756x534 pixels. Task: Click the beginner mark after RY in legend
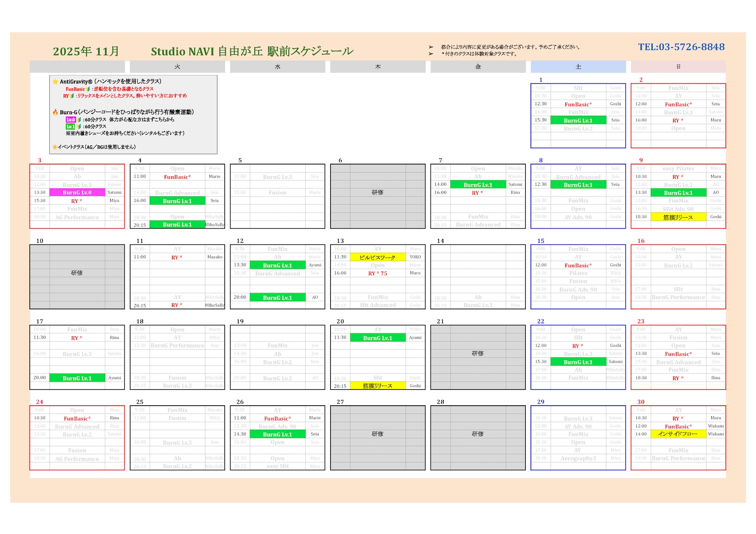point(72,96)
